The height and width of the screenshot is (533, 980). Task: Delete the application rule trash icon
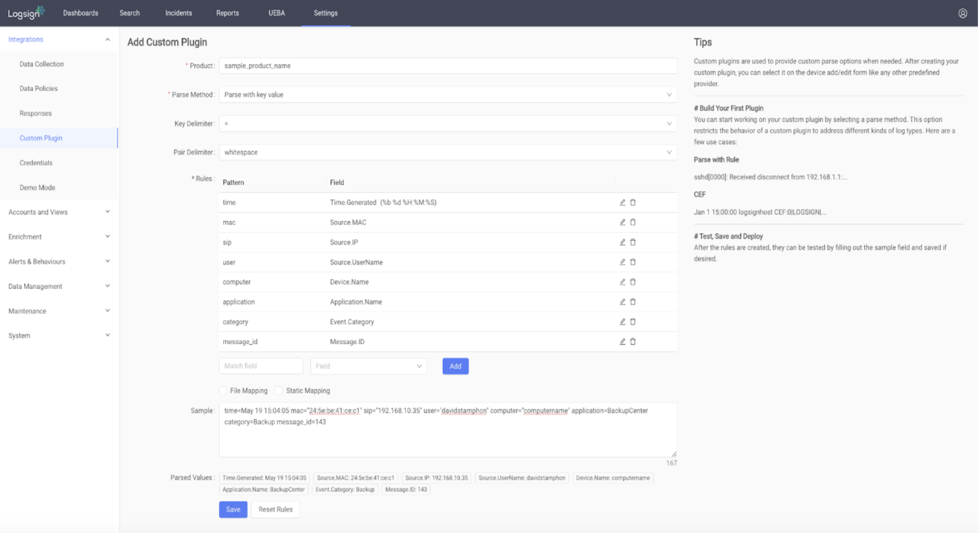click(x=633, y=302)
